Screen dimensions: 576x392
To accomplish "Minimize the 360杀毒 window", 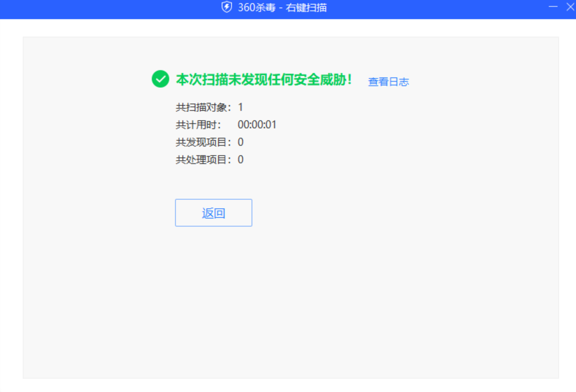I will click(553, 7).
